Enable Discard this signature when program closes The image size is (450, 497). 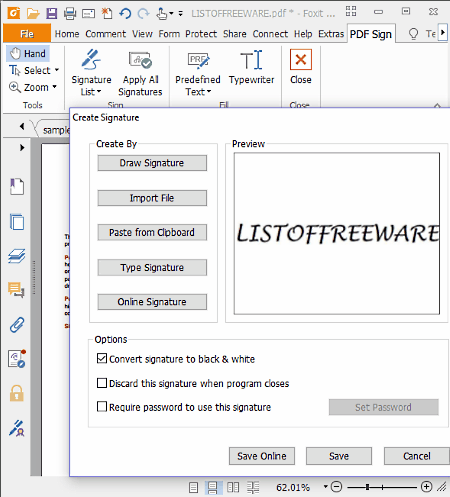[102, 383]
